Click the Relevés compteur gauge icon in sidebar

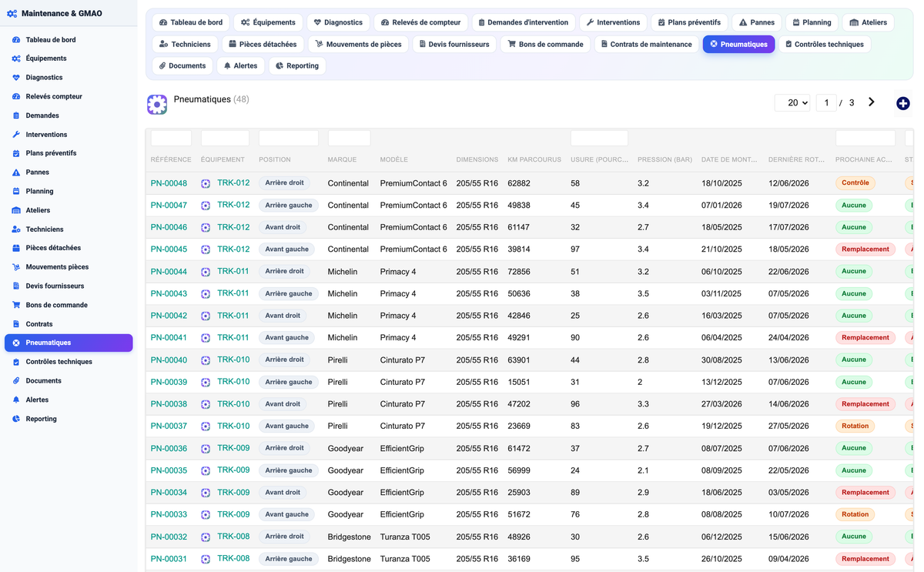[16, 96]
